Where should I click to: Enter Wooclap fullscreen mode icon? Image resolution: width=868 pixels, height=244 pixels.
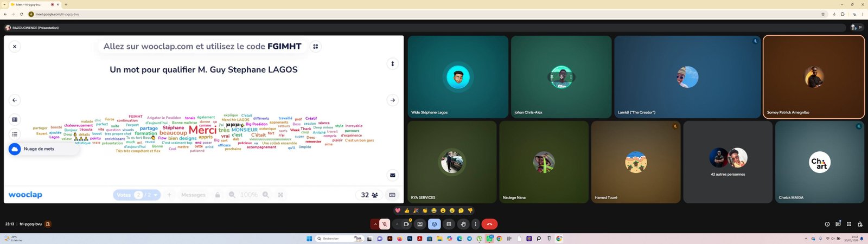(280, 195)
